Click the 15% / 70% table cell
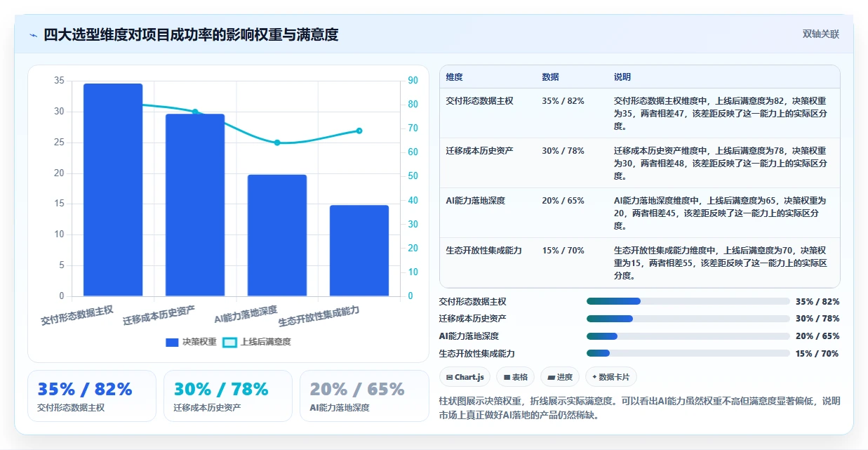This screenshot has width=868, height=450. tap(563, 251)
